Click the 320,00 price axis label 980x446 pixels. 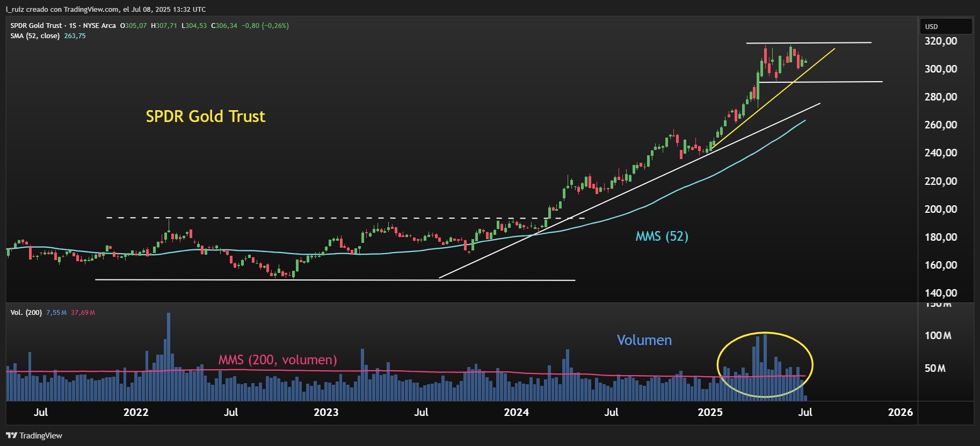click(941, 41)
